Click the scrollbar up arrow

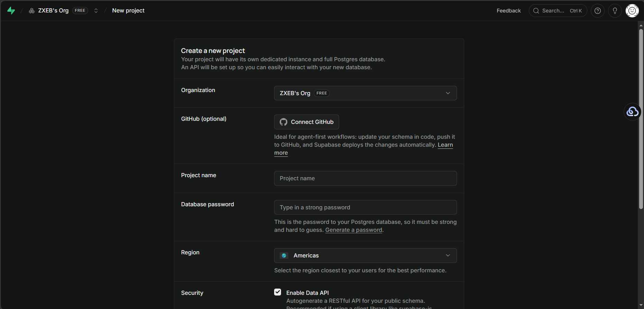641,25
